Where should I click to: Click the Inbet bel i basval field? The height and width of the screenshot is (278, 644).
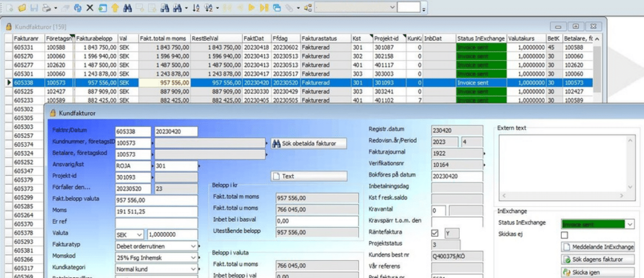click(317, 221)
